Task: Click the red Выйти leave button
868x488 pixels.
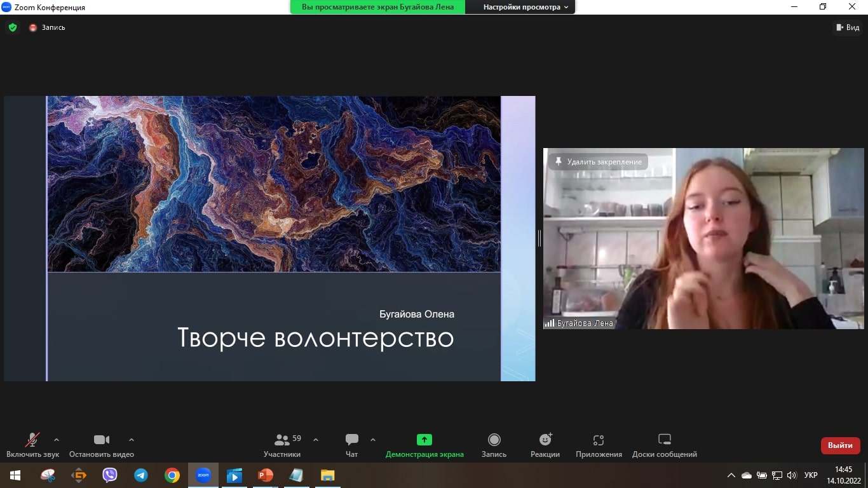Action: tap(840, 445)
